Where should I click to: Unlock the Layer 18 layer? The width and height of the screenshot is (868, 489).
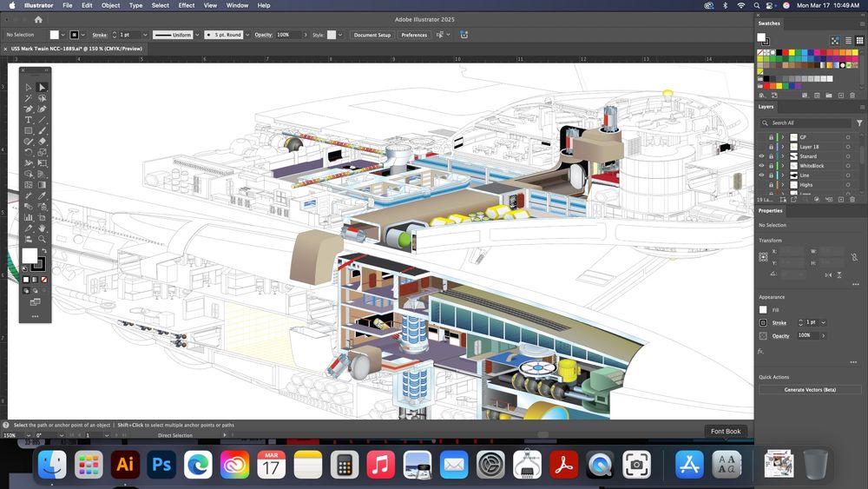coord(771,147)
